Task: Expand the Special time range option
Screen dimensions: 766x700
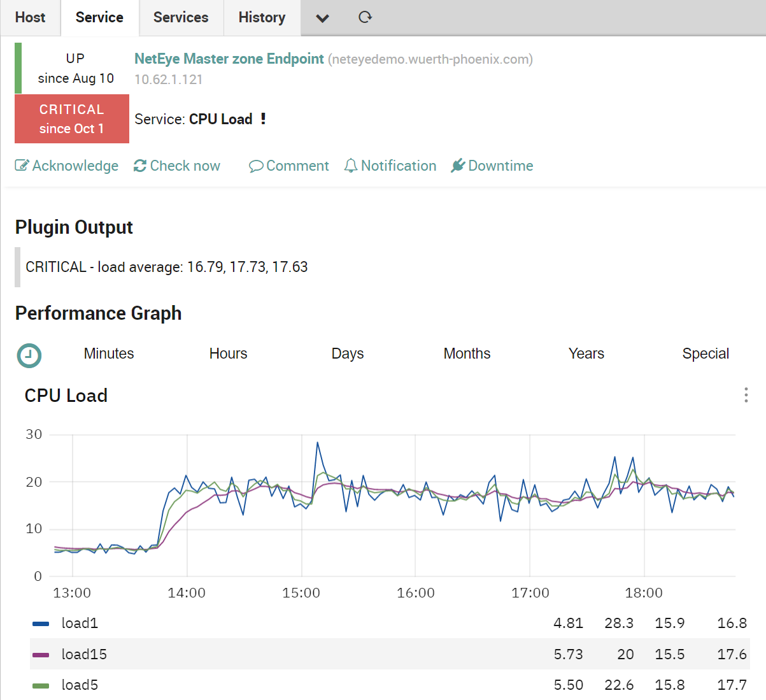Action: (x=706, y=354)
